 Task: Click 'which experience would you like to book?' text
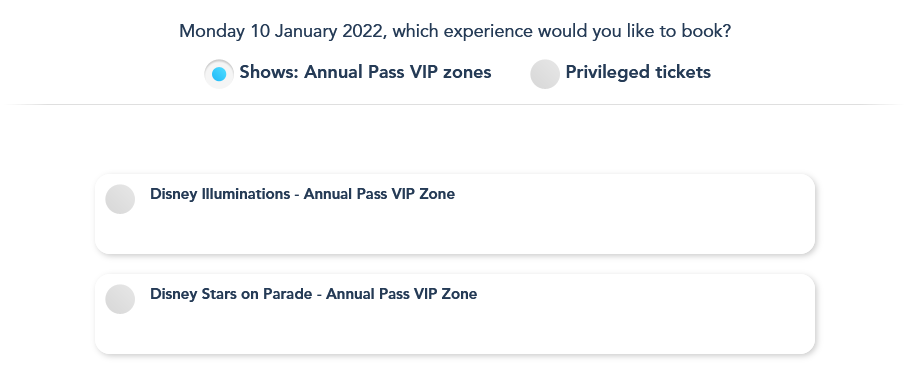562,31
